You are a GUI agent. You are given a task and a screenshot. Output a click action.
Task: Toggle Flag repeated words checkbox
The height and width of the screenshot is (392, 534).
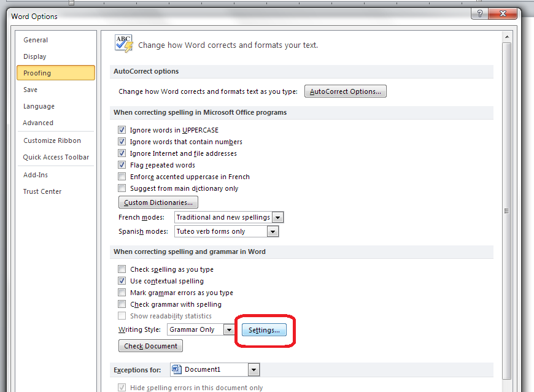pyautogui.click(x=122, y=165)
